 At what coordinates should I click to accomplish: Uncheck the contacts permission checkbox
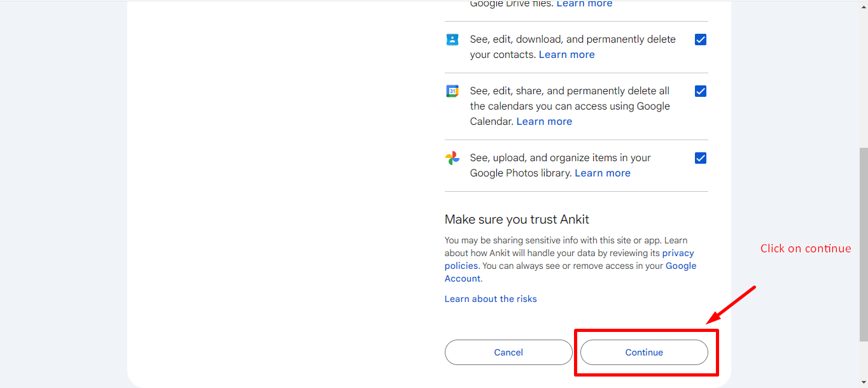(x=700, y=40)
